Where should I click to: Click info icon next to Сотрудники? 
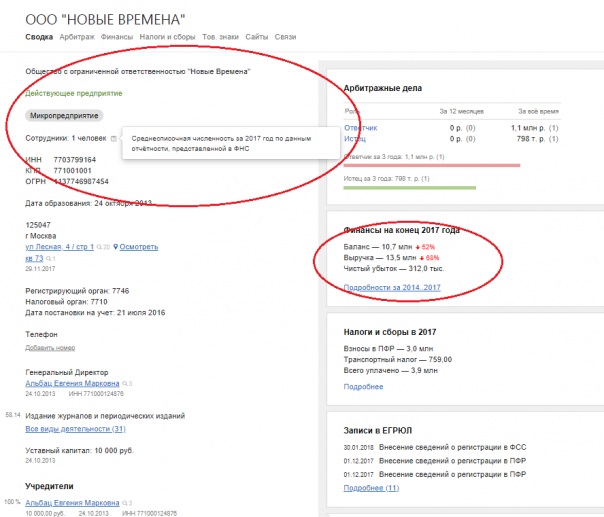click(x=114, y=138)
